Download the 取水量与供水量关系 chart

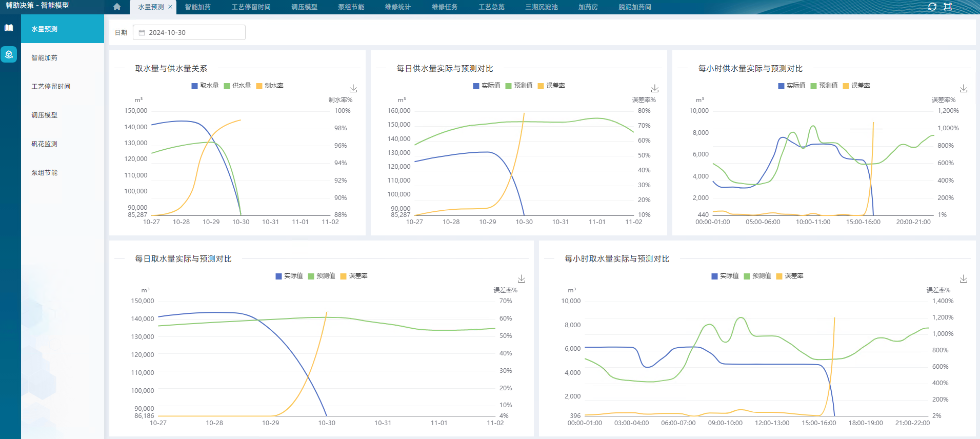(x=353, y=89)
